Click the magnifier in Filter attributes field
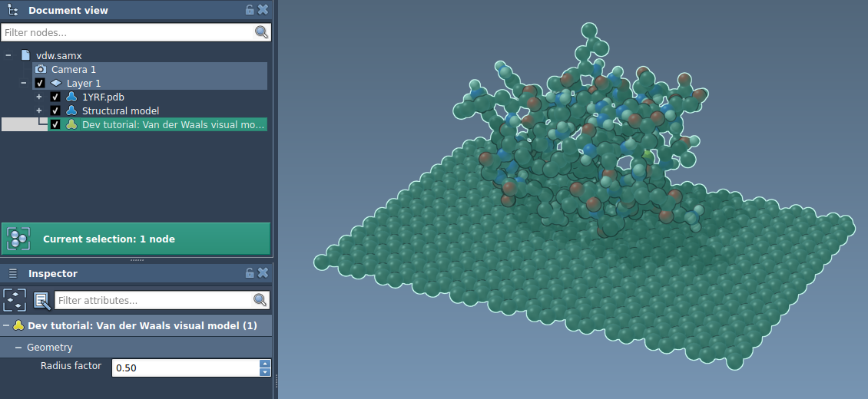This screenshot has height=399, width=868. 260,300
